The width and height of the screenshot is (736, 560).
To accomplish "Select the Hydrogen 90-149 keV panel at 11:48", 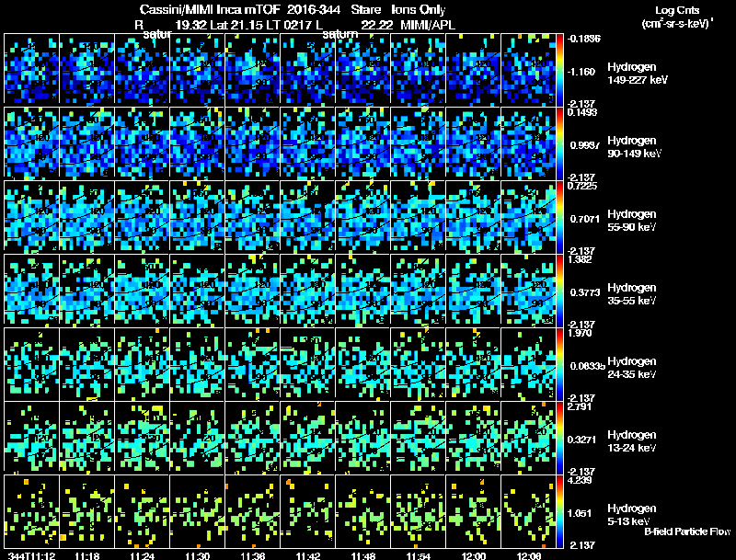I will point(362,143).
